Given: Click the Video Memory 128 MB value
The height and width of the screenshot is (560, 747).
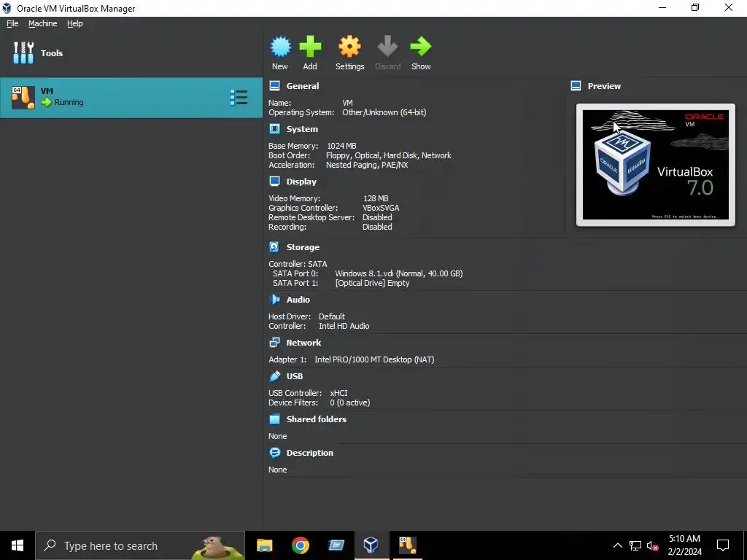Looking at the screenshot, I should [x=376, y=198].
